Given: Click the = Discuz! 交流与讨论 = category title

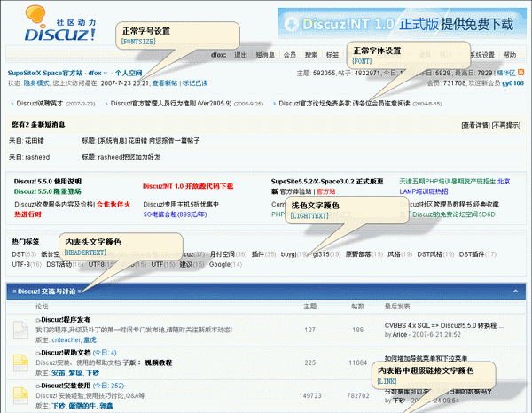Looking at the screenshot, I should coord(46,292).
